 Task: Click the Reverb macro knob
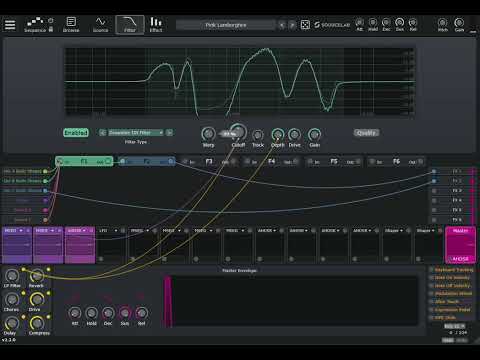(36, 276)
